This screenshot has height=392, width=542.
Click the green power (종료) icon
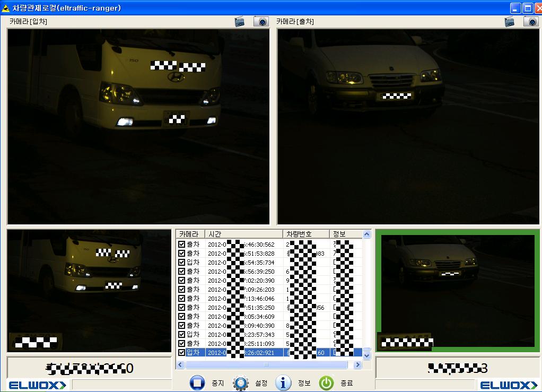point(326,382)
